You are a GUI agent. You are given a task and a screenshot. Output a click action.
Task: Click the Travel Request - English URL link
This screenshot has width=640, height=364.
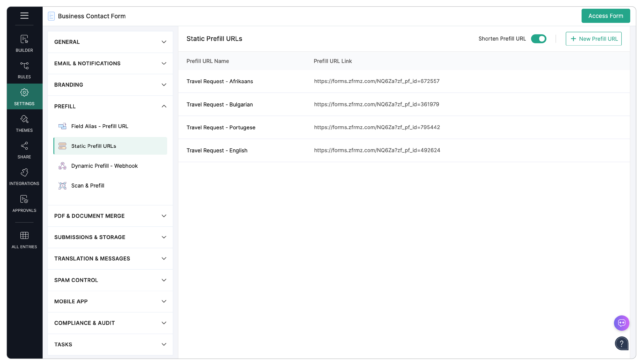click(x=377, y=150)
